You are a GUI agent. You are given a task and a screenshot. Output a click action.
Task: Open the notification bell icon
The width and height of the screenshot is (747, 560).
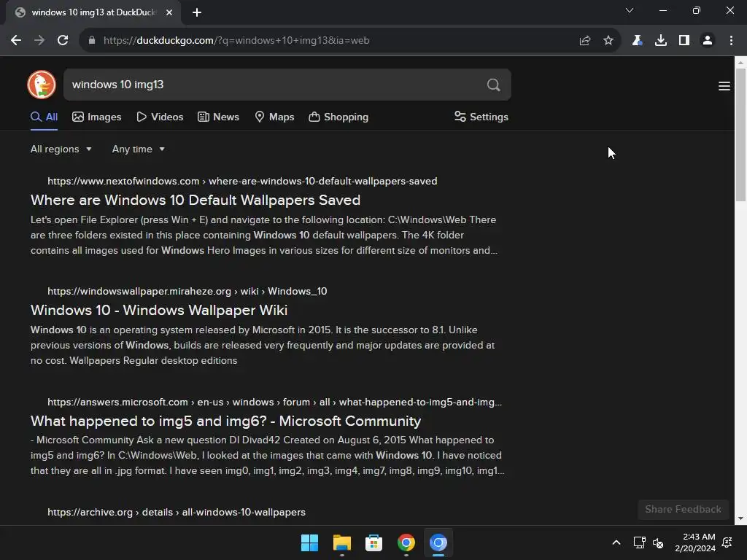tap(727, 542)
